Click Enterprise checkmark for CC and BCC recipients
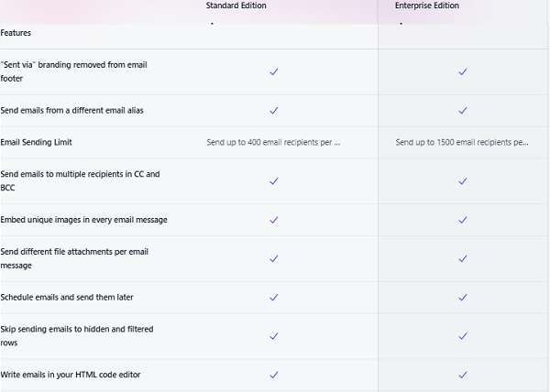Screen dimensions: 550x392 coord(463,181)
